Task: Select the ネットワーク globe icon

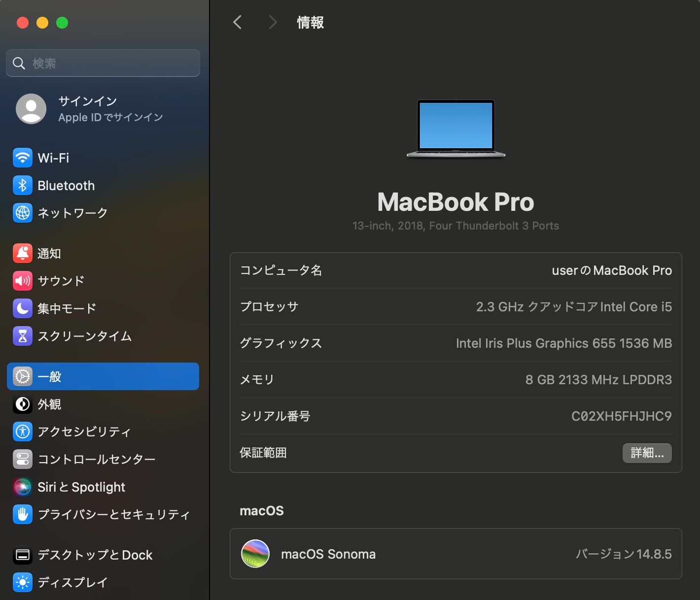Action: (23, 213)
